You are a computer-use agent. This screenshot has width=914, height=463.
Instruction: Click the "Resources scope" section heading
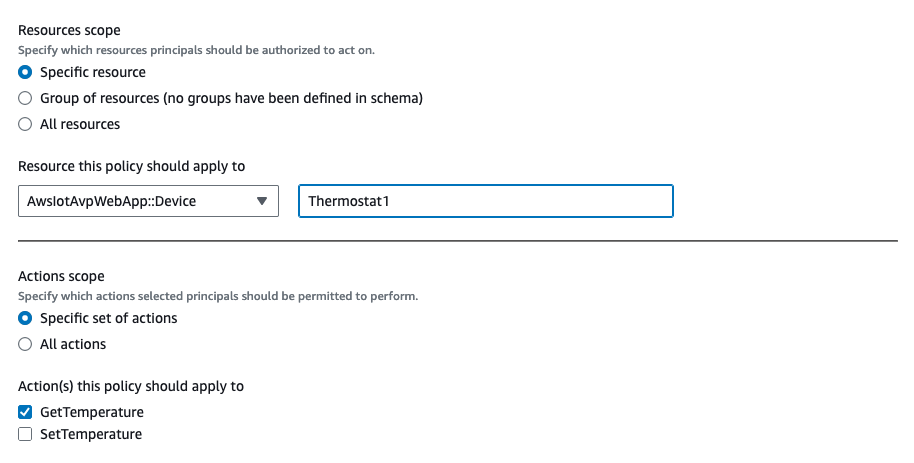click(x=69, y=31)
